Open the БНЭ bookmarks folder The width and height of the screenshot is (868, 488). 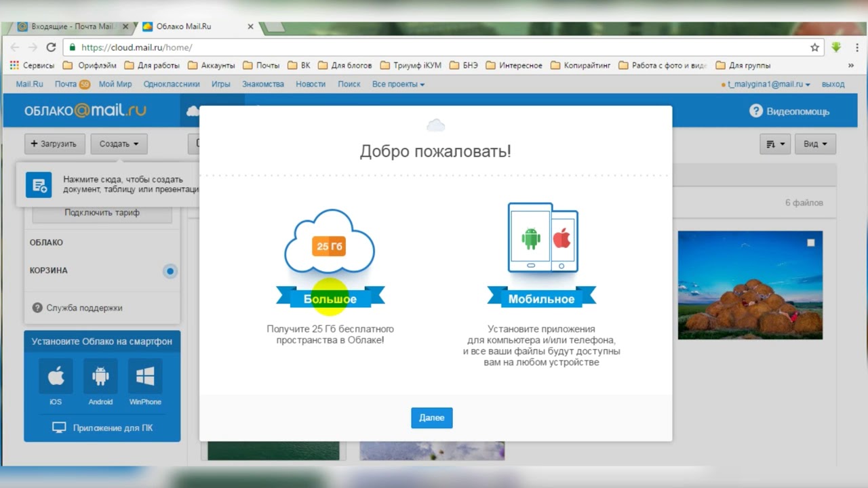tap(465, 66)
